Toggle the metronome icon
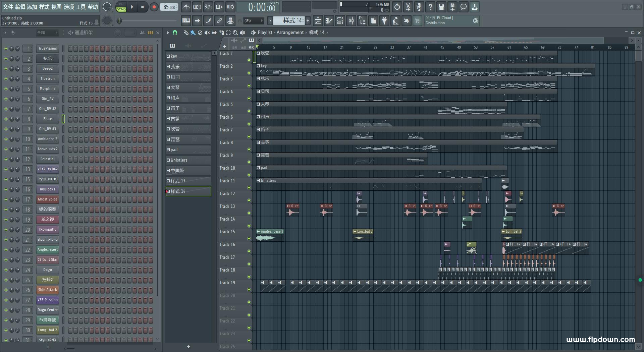Screen dimensions: 644x352 point(186,7)
